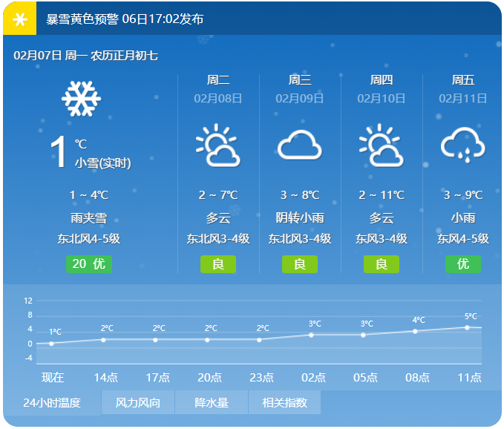The width and height of the screenshot is (504, 429).
Task: Select the 相关指数 tab
Action: point(285,403)
